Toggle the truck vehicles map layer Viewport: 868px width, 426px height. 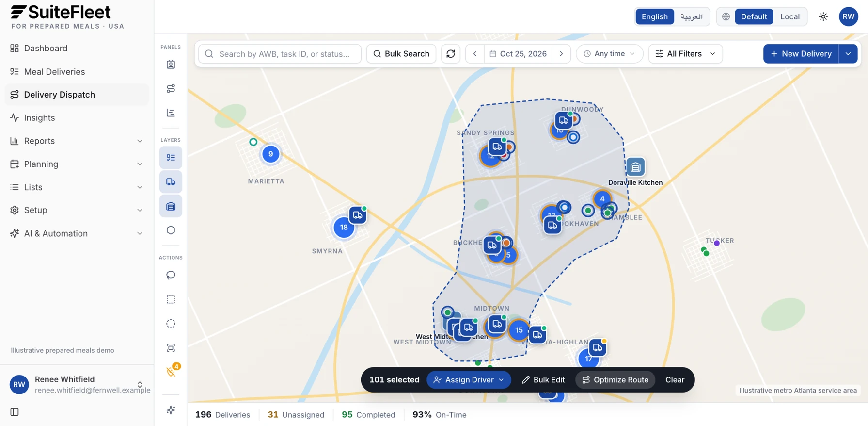point(171,182)
